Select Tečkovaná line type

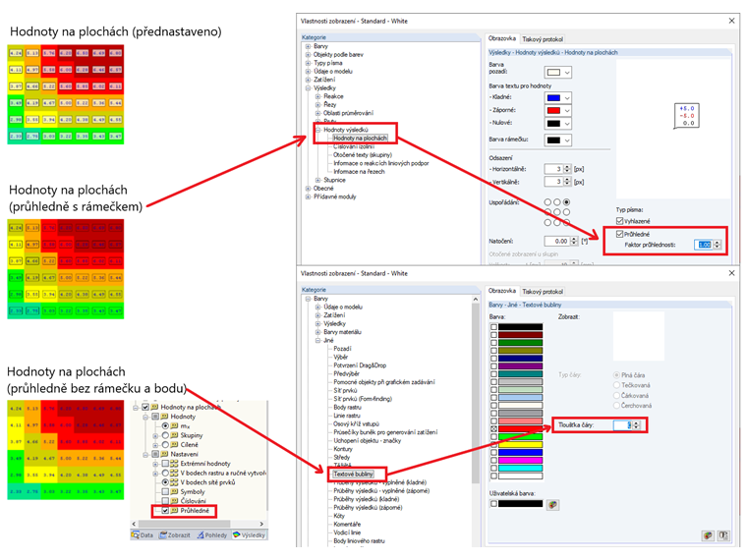(616, 385)
